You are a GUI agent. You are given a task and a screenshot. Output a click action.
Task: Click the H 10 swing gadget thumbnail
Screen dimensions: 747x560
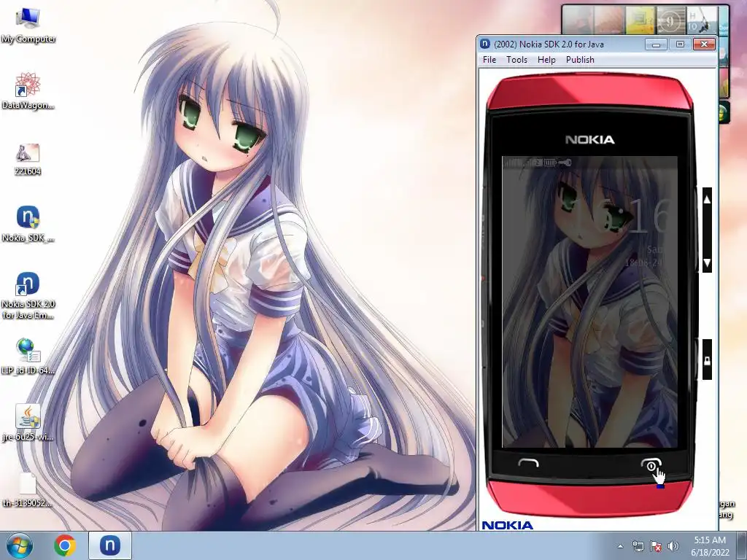(702, 21)
